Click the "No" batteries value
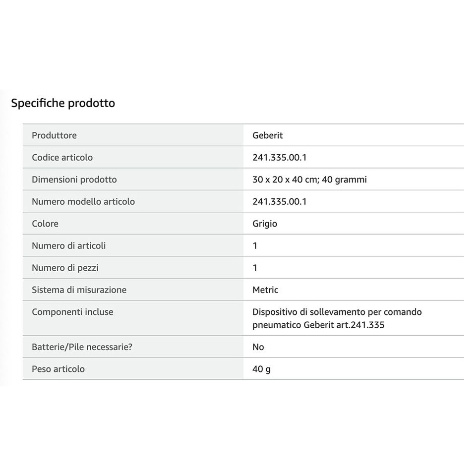The image size is (476, 476). point(258,347)
